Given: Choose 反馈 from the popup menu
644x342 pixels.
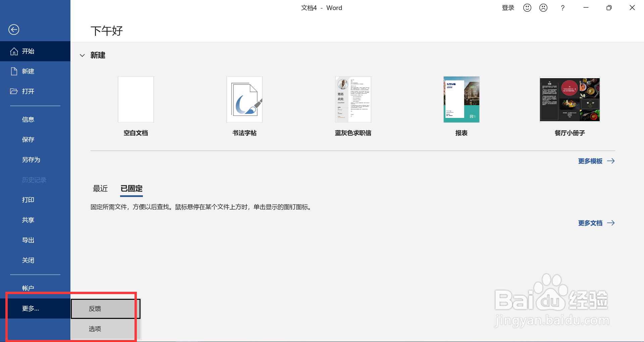Looking at the screenshot, I should tap(105, 309).
